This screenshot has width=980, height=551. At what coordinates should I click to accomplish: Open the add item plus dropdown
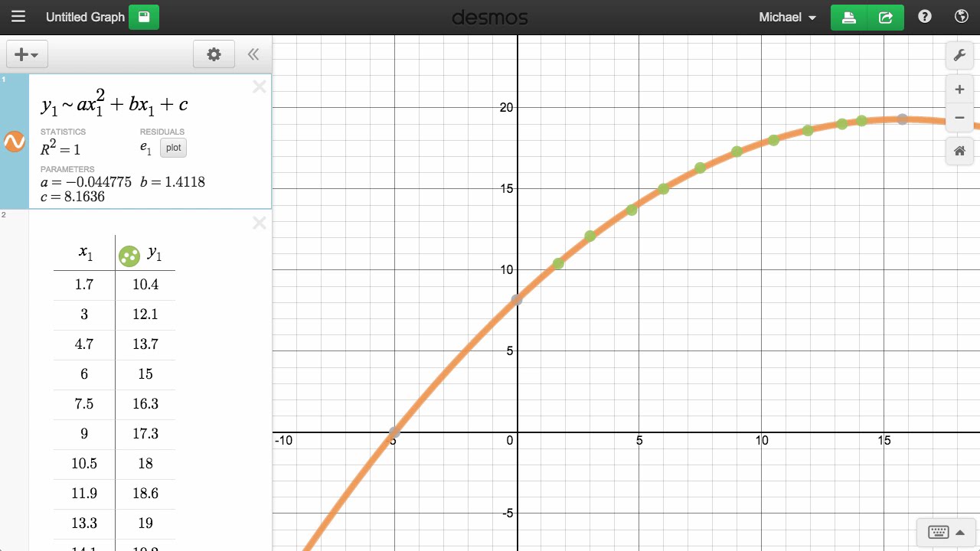point(28,54)
